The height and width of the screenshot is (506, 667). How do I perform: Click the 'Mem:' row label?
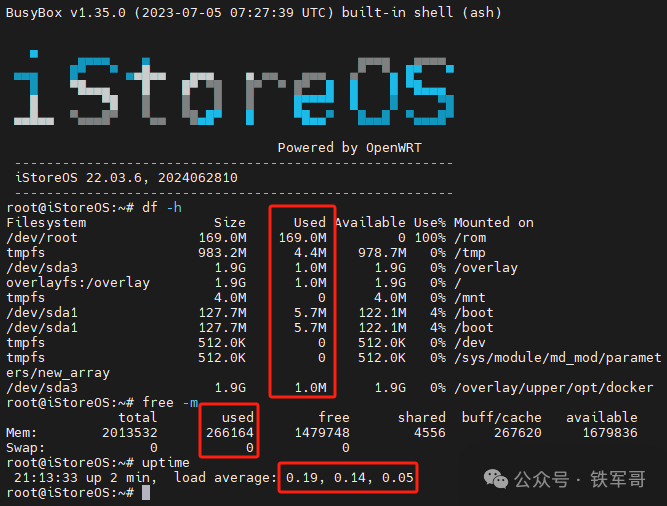point(21,432)
